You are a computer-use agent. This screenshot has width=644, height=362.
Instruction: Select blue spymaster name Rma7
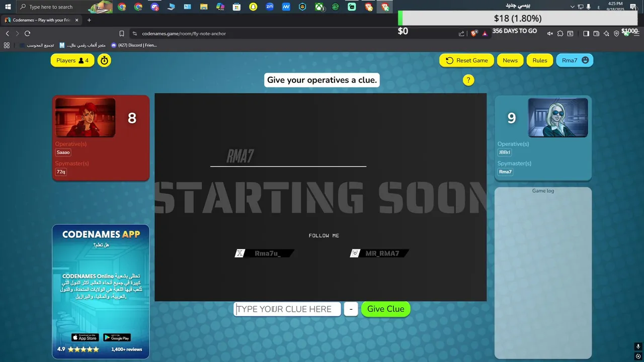click(505, 172)
